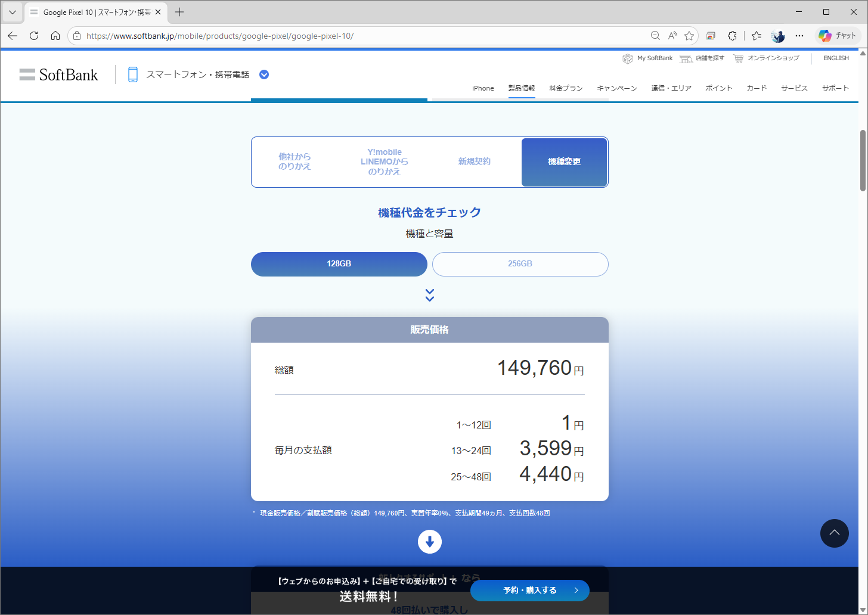
Task: Add this page to favorites
Action: [689, 36]
